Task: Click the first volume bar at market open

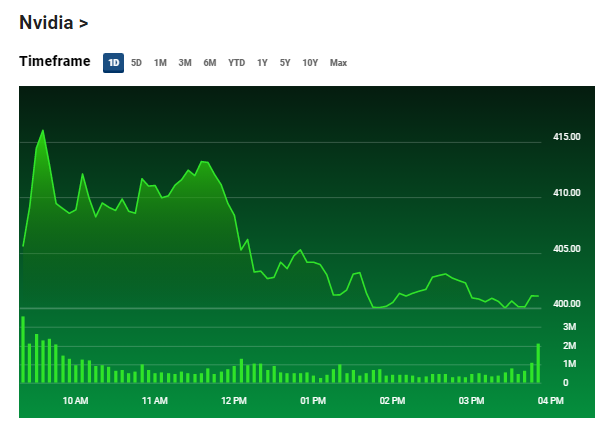Action: pos(23,350)
